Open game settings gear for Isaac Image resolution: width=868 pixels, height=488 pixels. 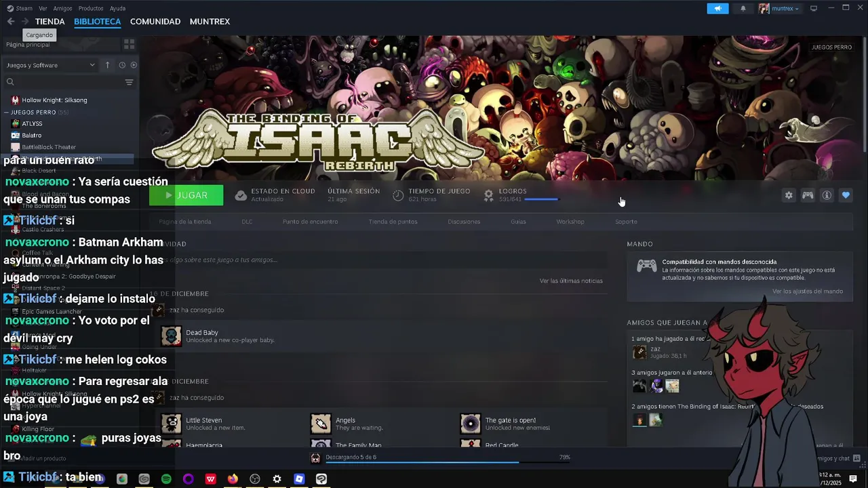pyautogui.click(x=789, y=195)
